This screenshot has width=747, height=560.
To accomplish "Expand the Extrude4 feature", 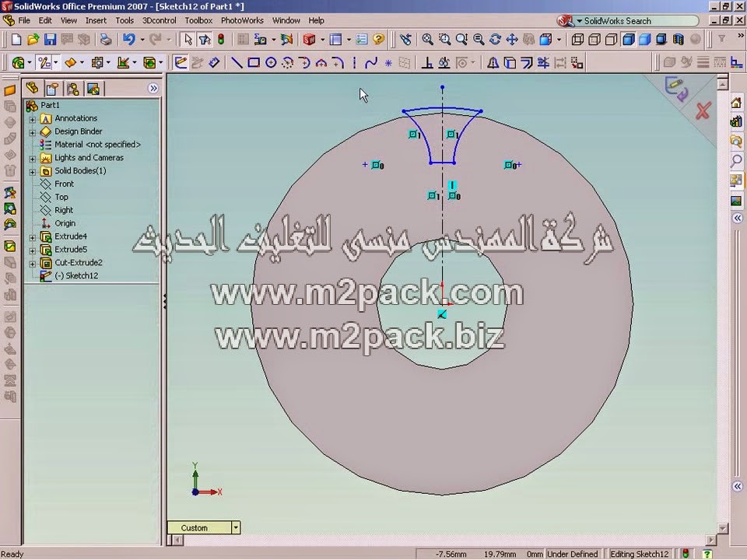I will tap(33, 237).
